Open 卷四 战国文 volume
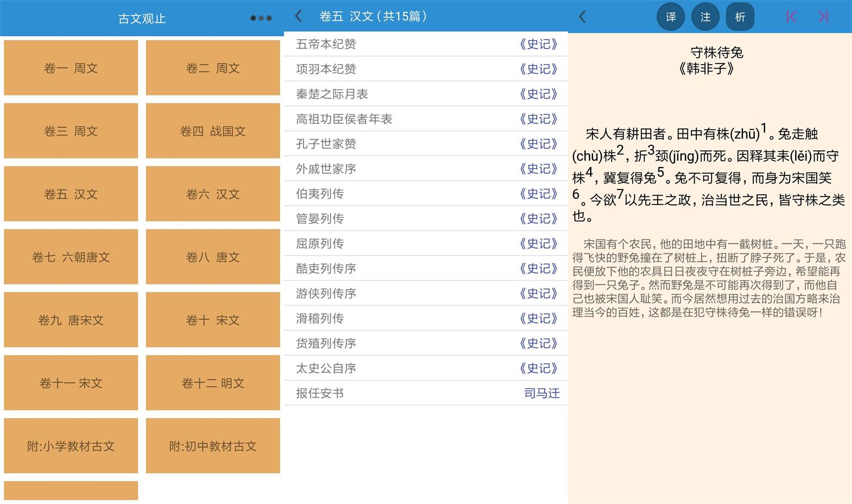 tap(212, 131)
